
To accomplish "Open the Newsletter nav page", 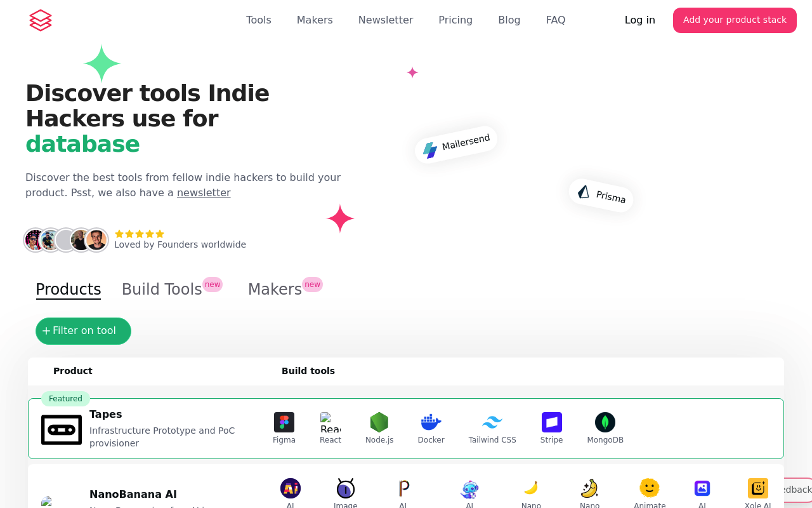I will [x=386, y=20].
